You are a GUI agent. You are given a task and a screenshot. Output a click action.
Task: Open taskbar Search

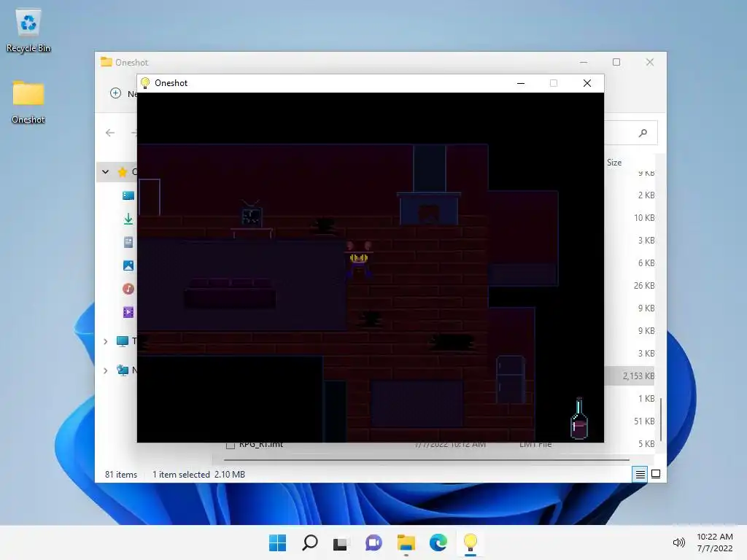click(309, 542)
